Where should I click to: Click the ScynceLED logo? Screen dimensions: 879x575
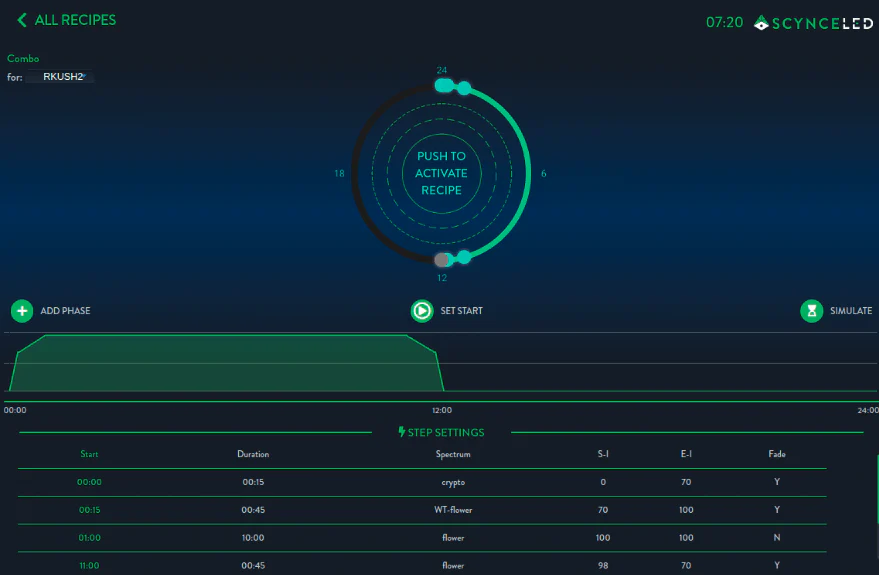(813, 23)
